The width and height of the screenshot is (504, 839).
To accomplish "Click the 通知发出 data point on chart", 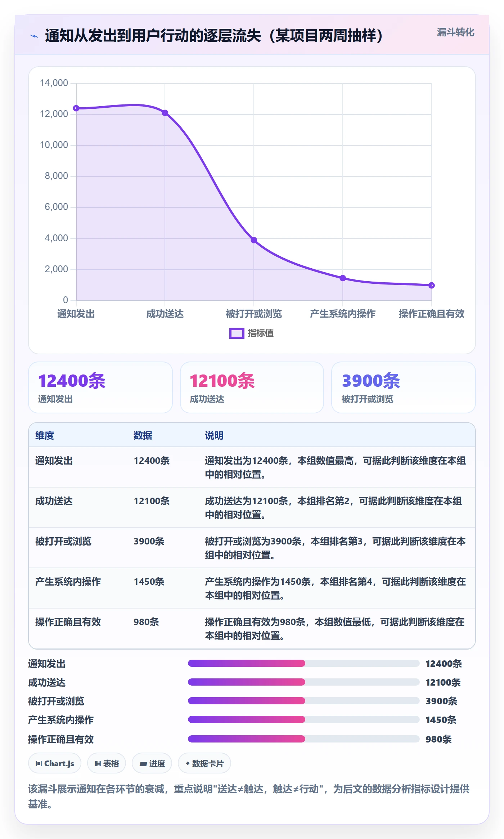I will point(76,108).
